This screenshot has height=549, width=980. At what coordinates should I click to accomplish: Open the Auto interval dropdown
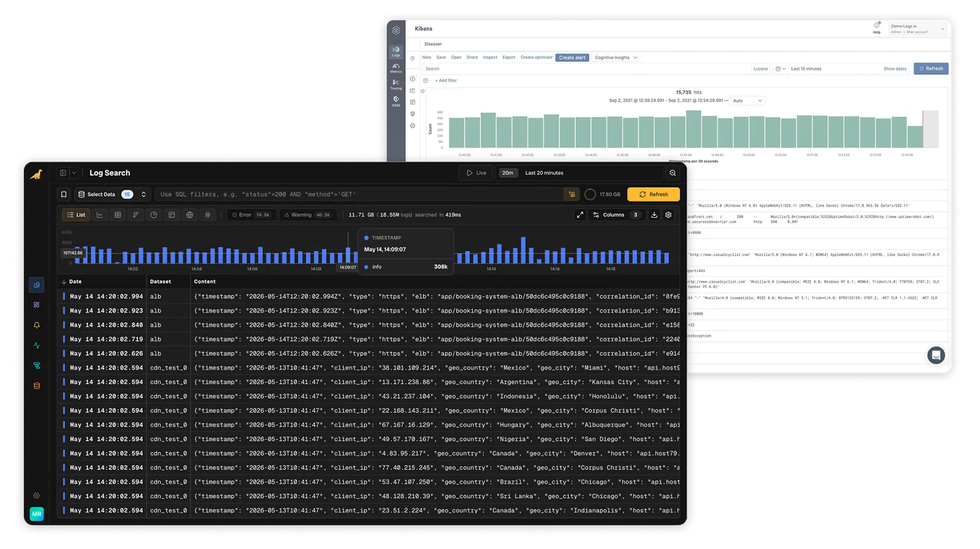tap(748, 100)
